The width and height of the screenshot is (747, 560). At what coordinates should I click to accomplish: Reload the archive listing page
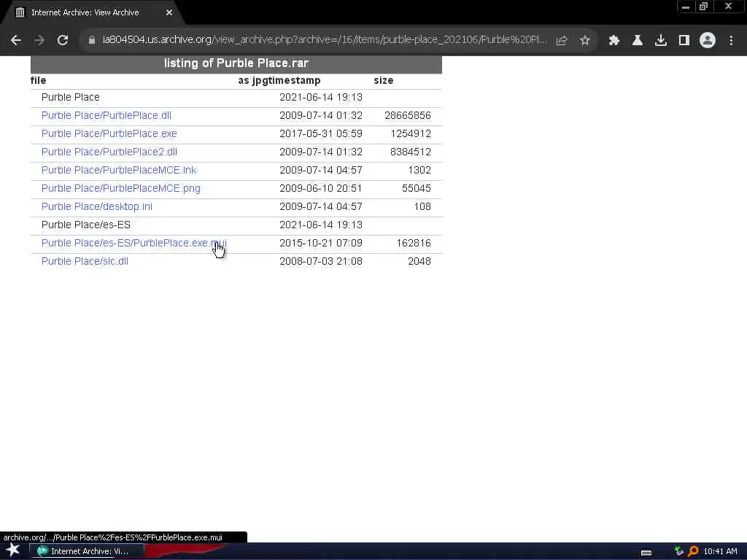pos(63,41)
